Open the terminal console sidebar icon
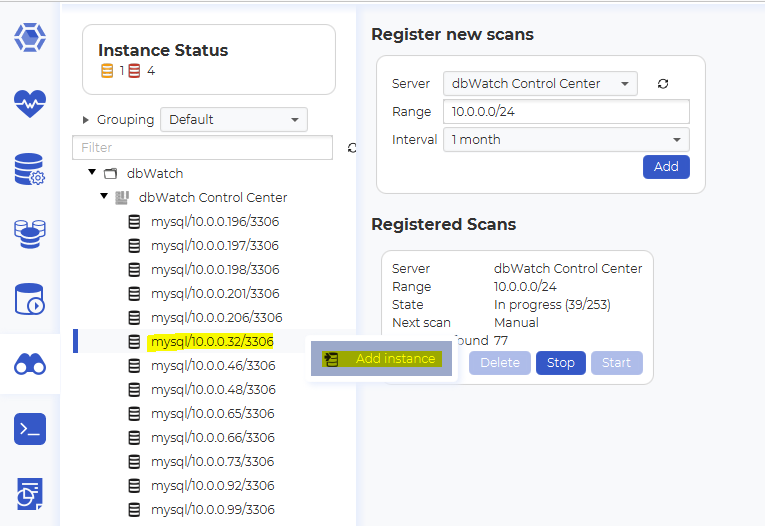 (30, 429)
